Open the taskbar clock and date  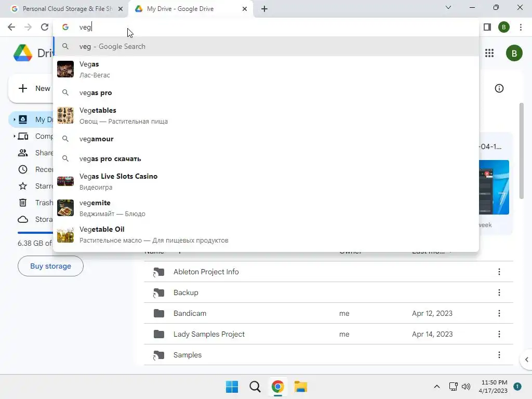pyautogui.click(x=495, y=387)
